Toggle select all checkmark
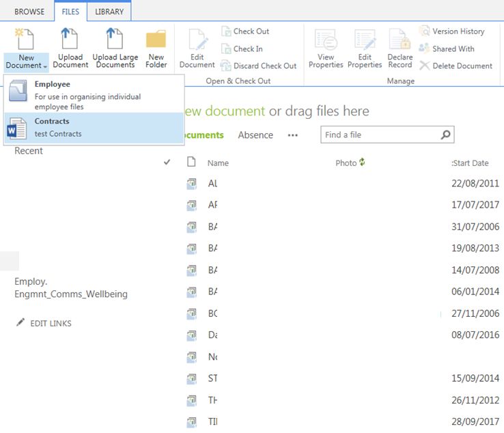504x433 pixels. coord(167,162)
